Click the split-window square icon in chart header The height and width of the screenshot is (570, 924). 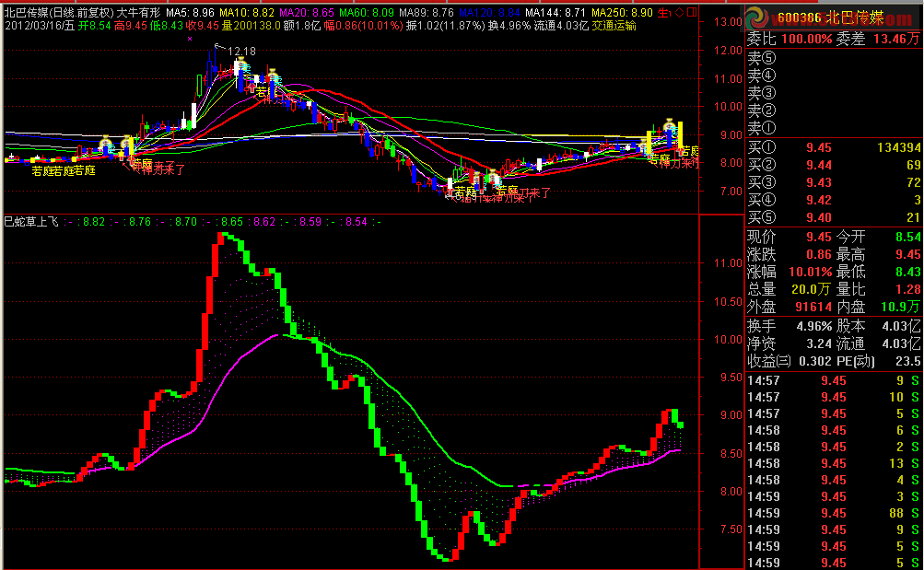[x=692, y=12]
